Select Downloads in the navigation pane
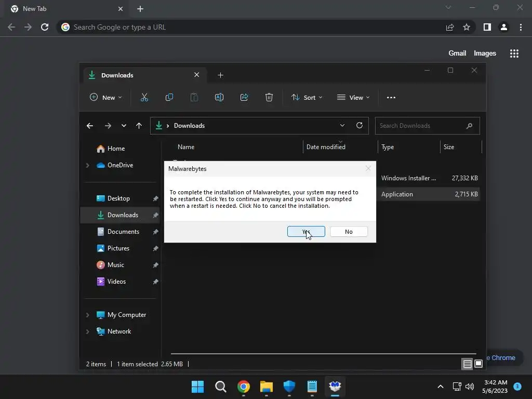 (120, 215)
